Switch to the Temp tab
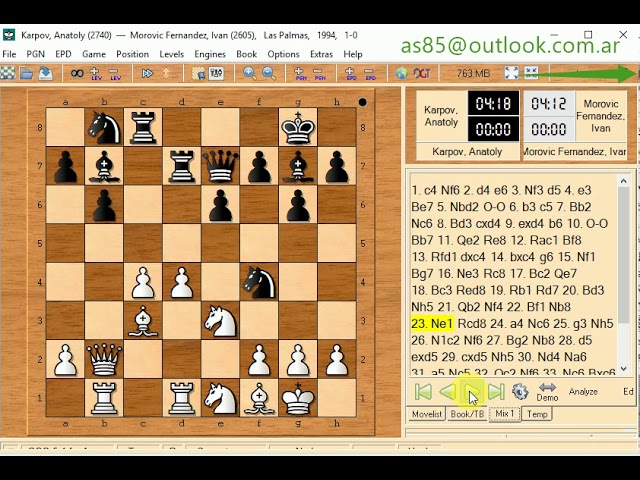This screenshot has width=640, height=480. tap(537, 414)
